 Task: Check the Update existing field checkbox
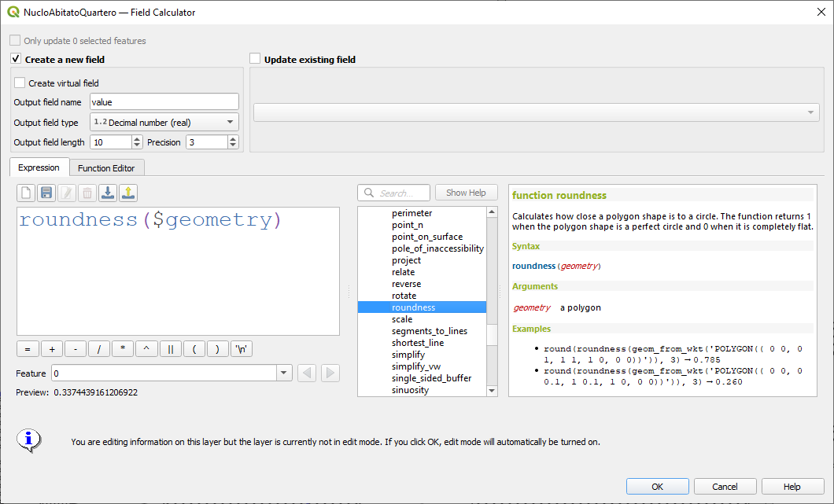(x=255, y=59)
